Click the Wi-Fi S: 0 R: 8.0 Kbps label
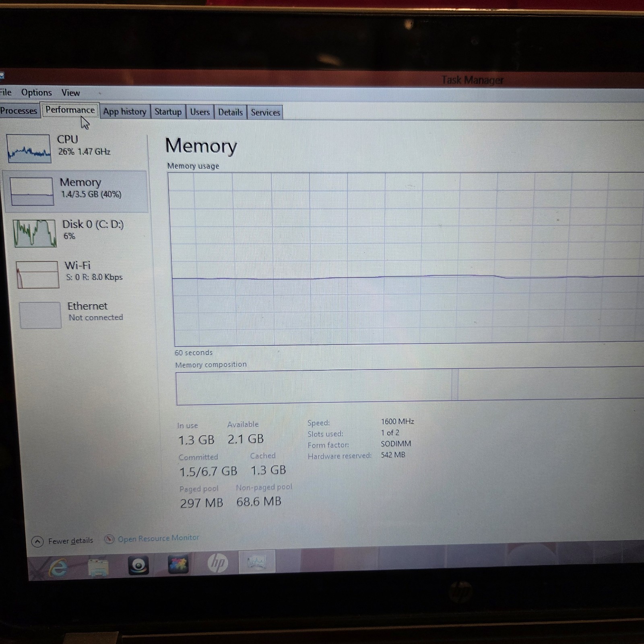644x644 pixels. click(94, 271)
